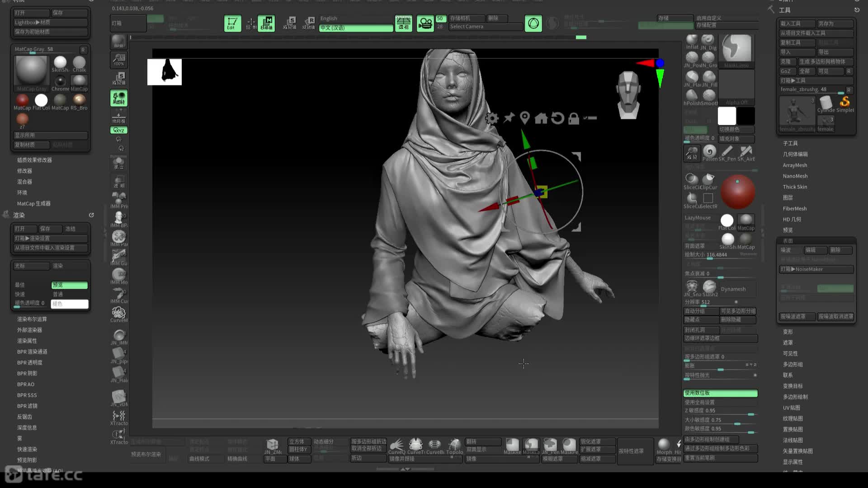This screenshot has width=868, height=488.
Task: Select the SelectRect brush
Action: pos(708,200)
